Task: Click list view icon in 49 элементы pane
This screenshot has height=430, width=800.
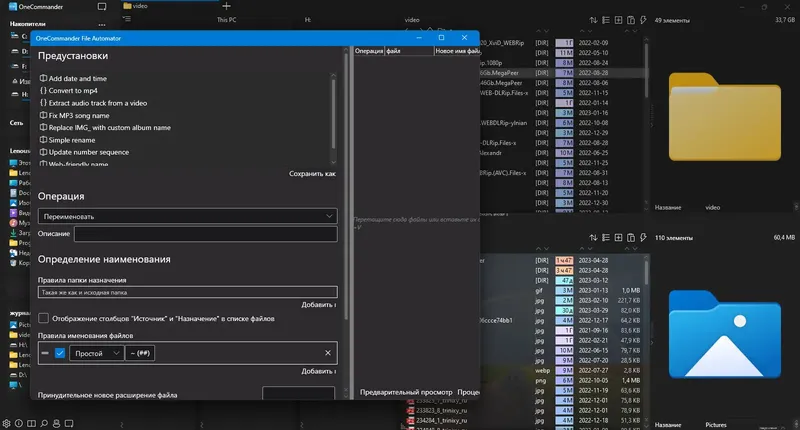Action: (x=606, y=20)
